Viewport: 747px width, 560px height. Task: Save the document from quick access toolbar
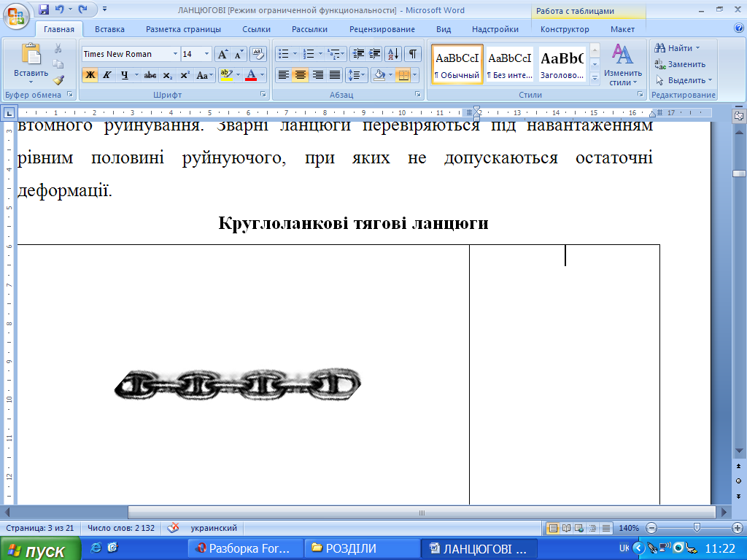[x=44, y=9]
